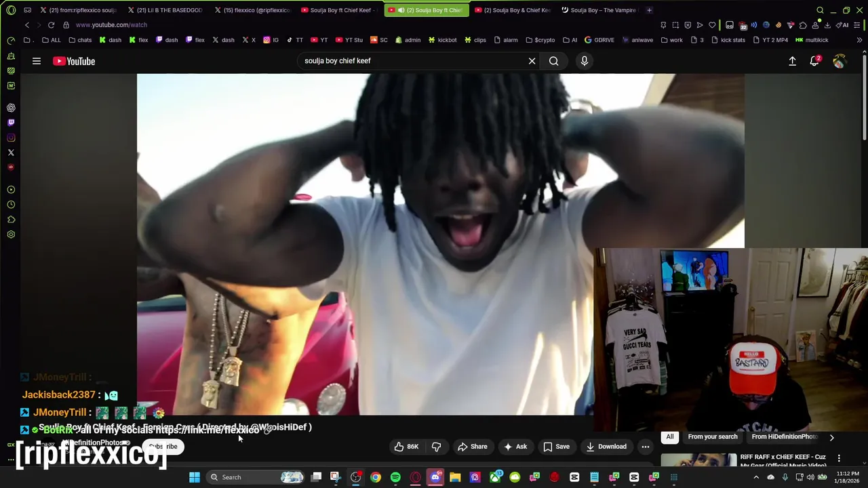Image resolution: width=868 pixels, height=488 pixels.
Task: Open the taskbar clock showing 11:12 PM
Action: (x=847, y=477)
